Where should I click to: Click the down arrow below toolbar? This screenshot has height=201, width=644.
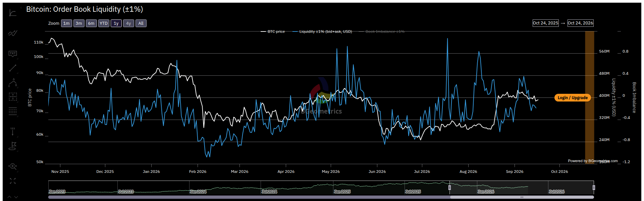click(x=16, y=197)
